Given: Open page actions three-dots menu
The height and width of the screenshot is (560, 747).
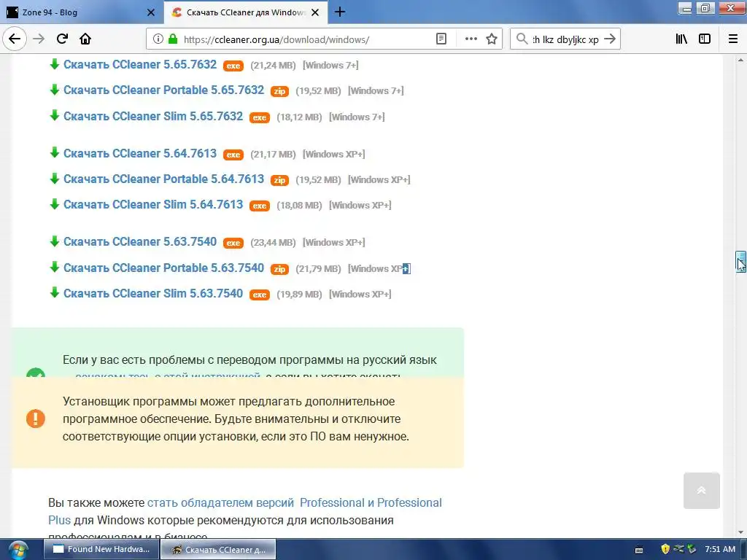Looking at the screenshot, I should (x=471, y=39).
